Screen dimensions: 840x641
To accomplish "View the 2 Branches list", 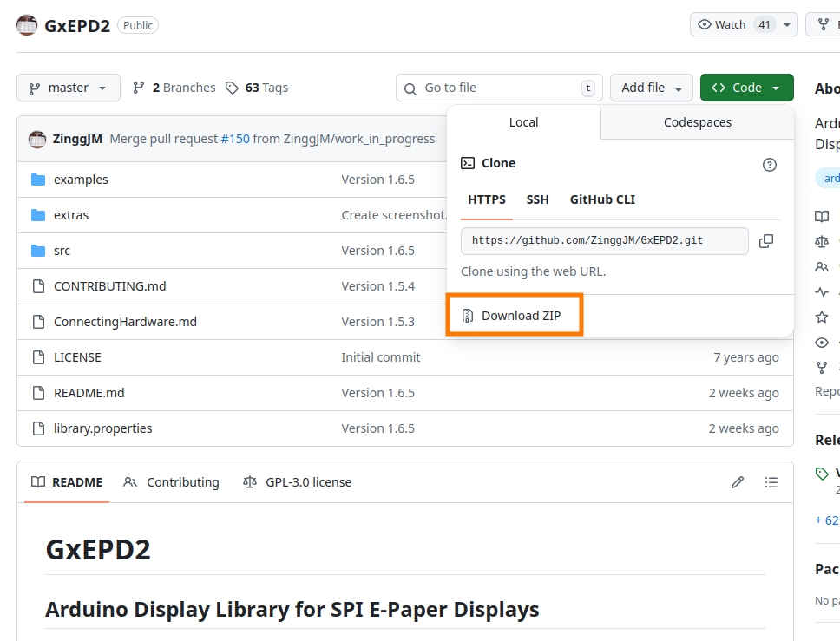I will 174,88.
